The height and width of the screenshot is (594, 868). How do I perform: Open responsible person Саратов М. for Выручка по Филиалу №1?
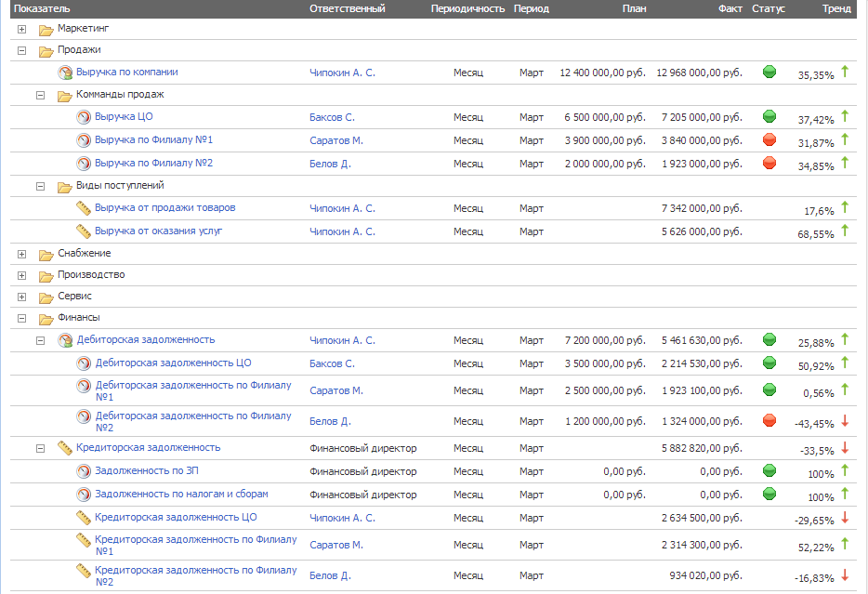[335, 140]
